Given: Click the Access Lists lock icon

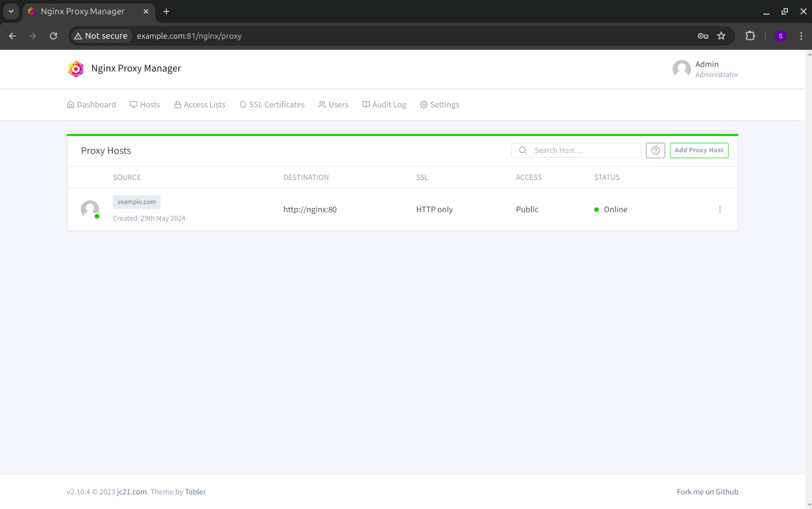Looking at the screenshot, I should click(x=178, y=104).
